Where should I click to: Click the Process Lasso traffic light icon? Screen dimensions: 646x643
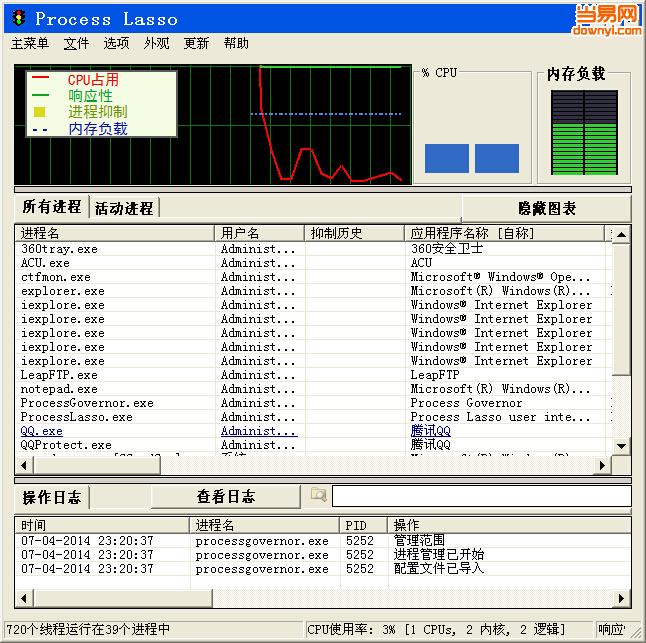pyautogui.click(x=17, y=18)
